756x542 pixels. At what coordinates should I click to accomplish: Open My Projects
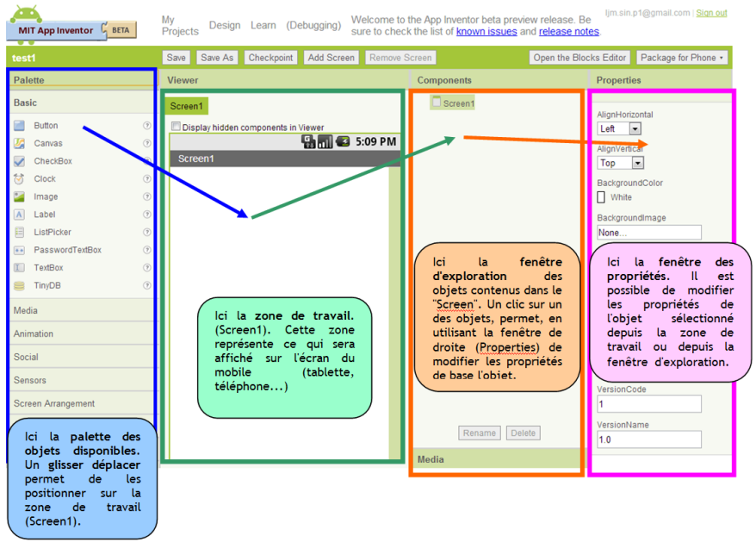click(x=180, y=26)
